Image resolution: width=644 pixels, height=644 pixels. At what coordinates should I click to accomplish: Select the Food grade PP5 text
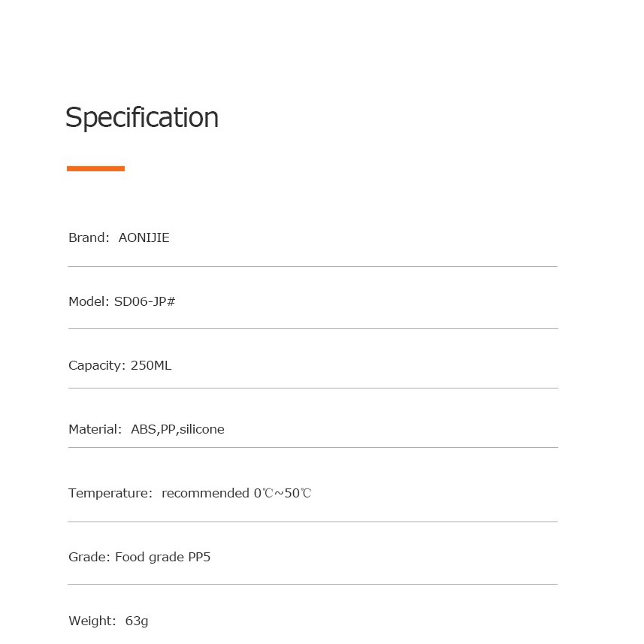[x=162, y=558]
